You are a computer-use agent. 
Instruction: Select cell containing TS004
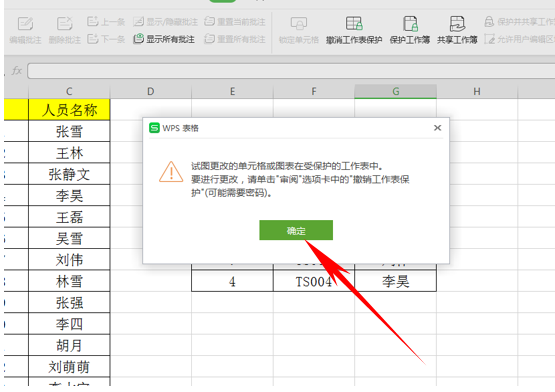coord(314,281)
